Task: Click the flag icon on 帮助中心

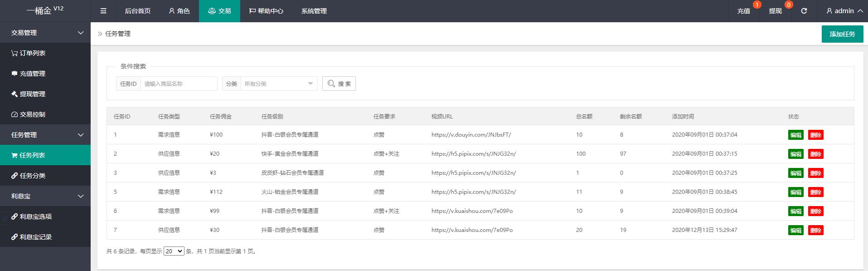Action: 252,11
